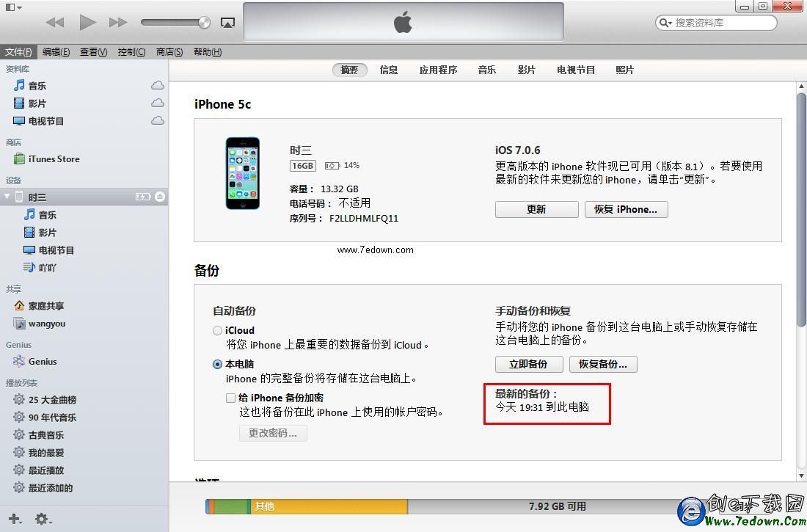Click the fast forward next button
This screenshot has width=807, height=532.
[x=118, y=22]
